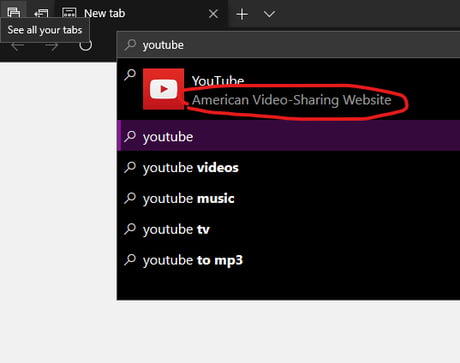Screen dimensions: 460x363
Task: Click the See all your tabs icon
Action: [14, 12]
